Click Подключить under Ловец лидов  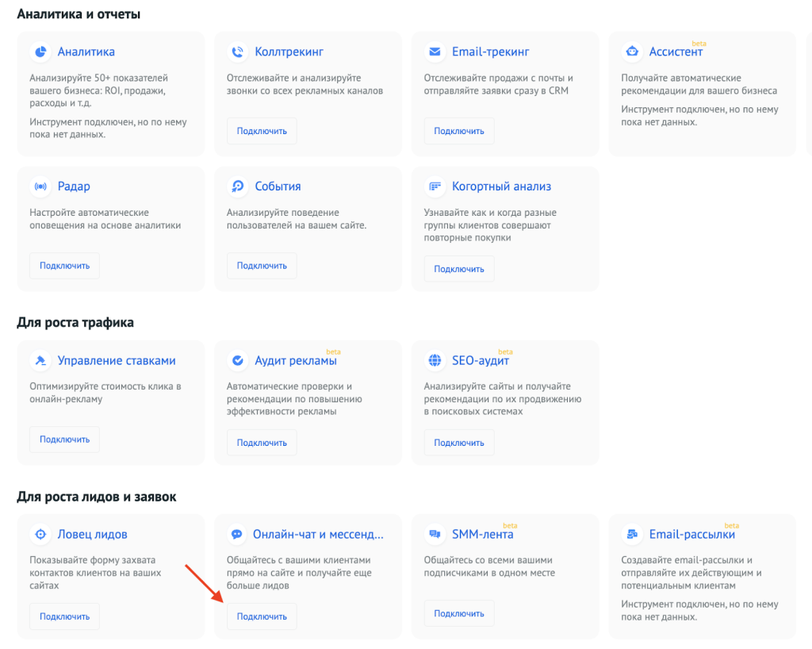pos(64,616)
